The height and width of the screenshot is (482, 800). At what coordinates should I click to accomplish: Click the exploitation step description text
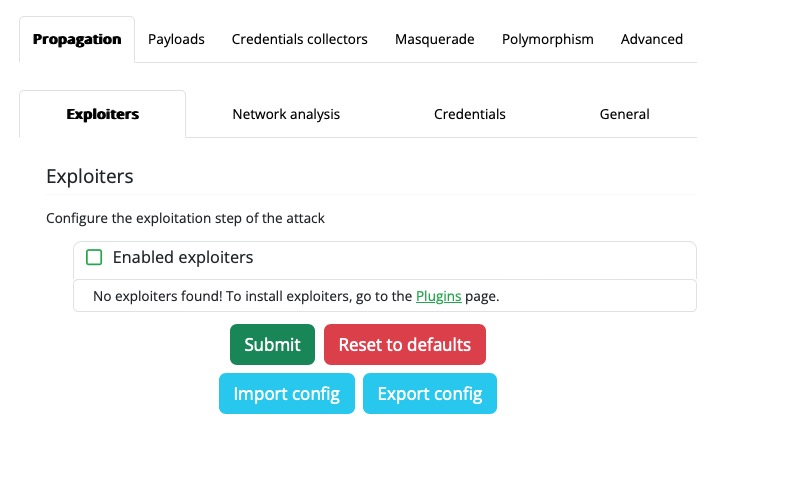(x=185, y=217)
